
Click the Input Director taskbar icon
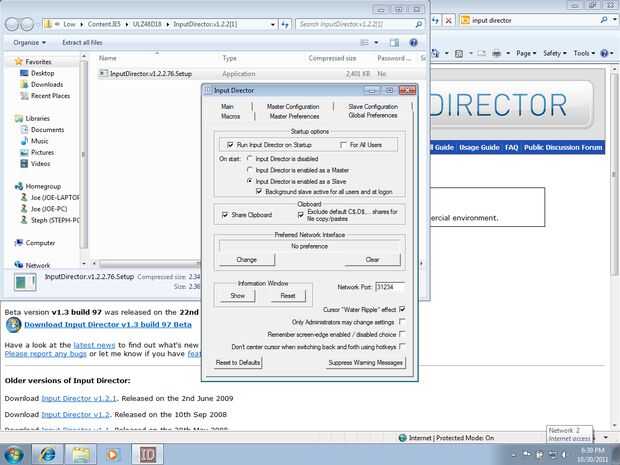click(x=147, y=454)
